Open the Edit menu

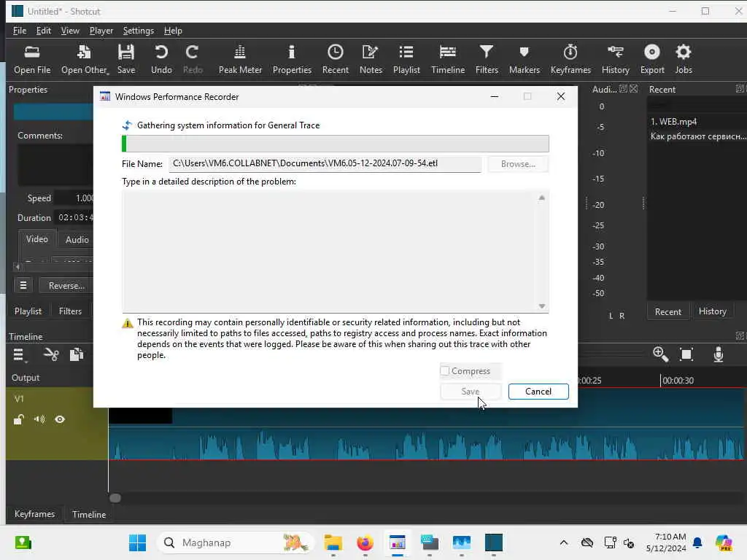[x=43, y=31]
